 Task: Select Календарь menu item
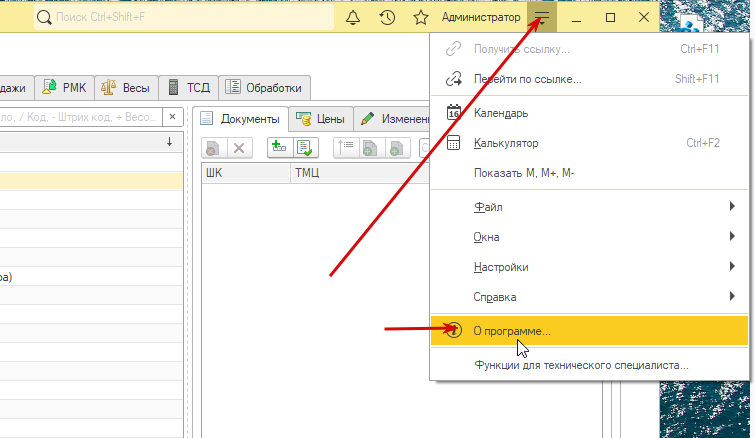coord(589,113)
